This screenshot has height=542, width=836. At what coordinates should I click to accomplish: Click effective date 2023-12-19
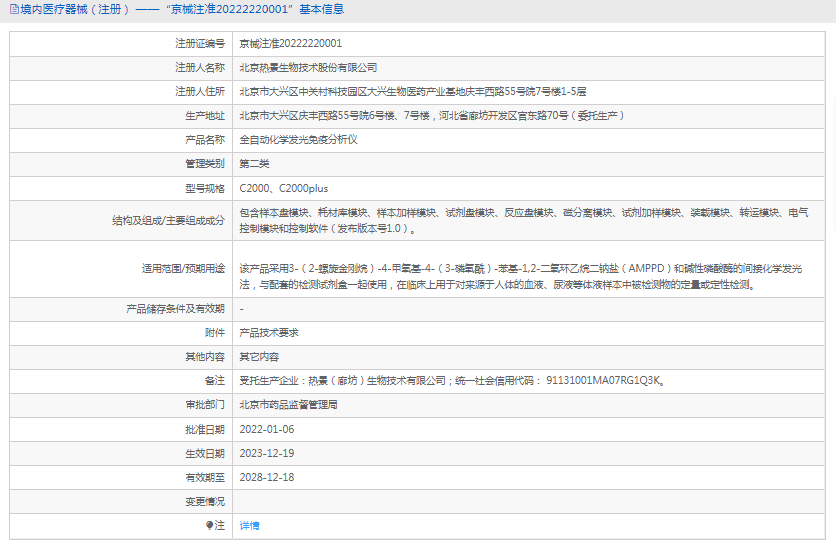tap(267, 453)
